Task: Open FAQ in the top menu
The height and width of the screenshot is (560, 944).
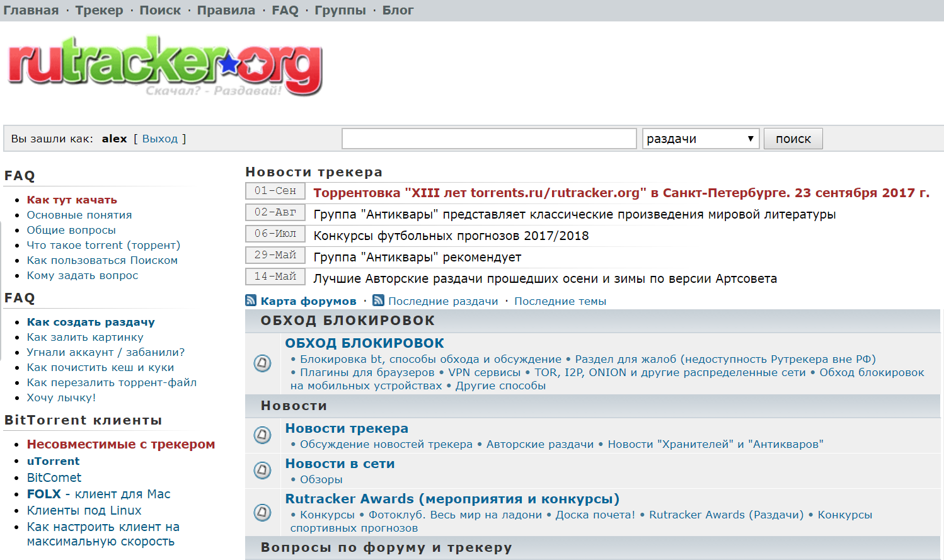Action: 285,10
